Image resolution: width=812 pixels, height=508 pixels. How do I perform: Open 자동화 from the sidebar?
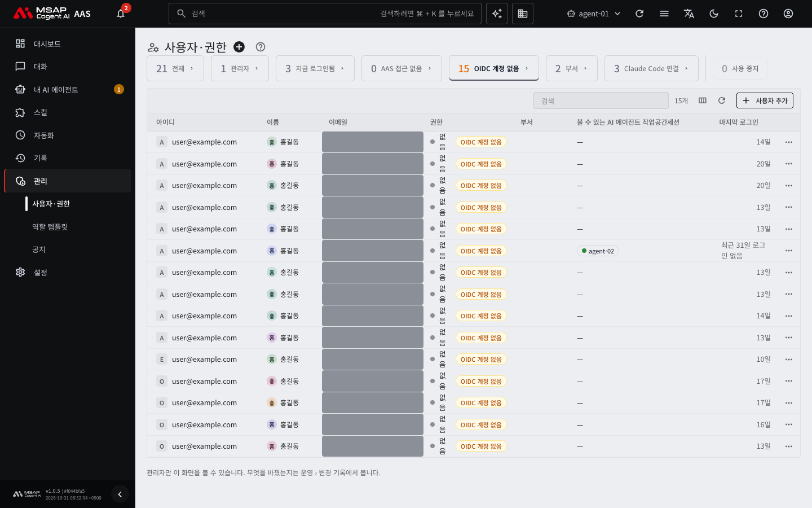[x=68, y=135]
